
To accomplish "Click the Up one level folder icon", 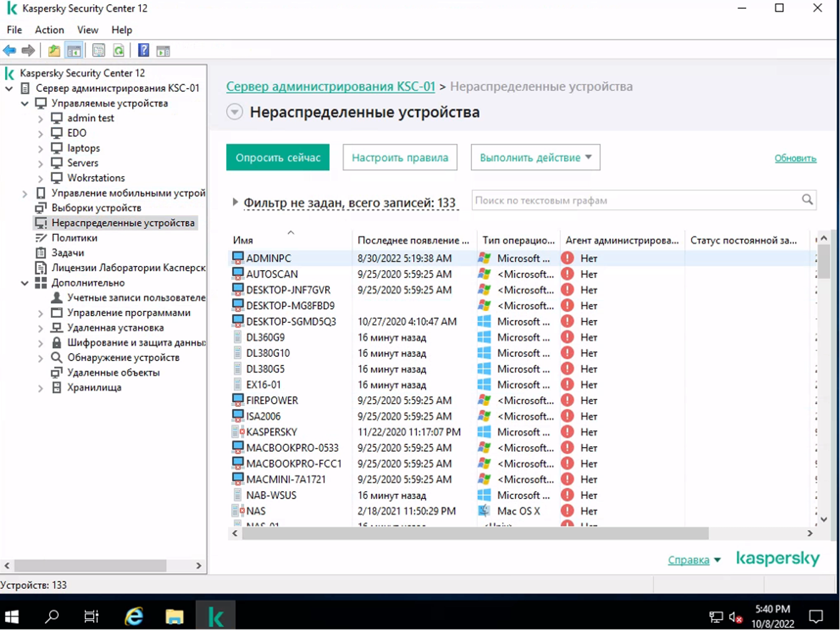I will (54, 51).
